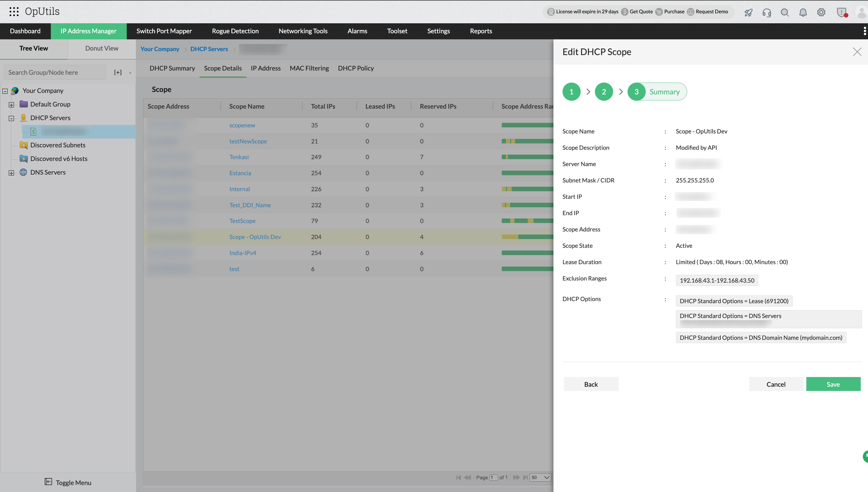Open the notifications bell icon

point(803,12)
